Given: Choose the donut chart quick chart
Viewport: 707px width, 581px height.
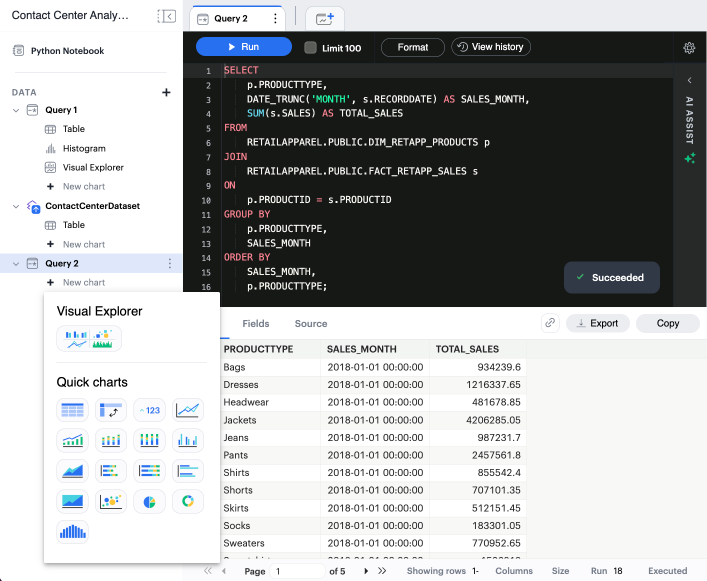Looking at the screenshot, I should 188,501.
